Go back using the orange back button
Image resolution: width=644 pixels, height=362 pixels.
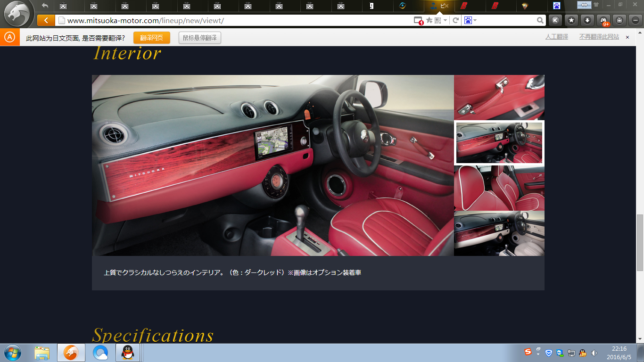click(x=46, y=20)
